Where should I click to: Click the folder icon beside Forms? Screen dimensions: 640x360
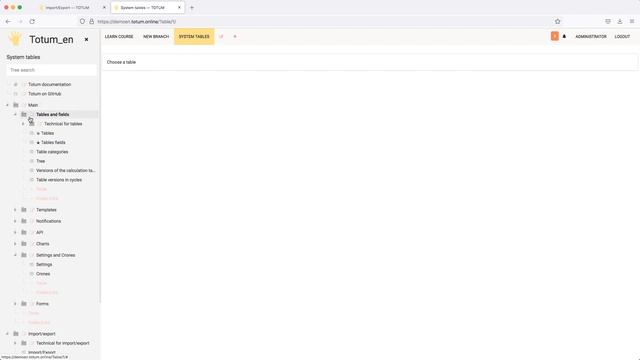pos(24,304)
